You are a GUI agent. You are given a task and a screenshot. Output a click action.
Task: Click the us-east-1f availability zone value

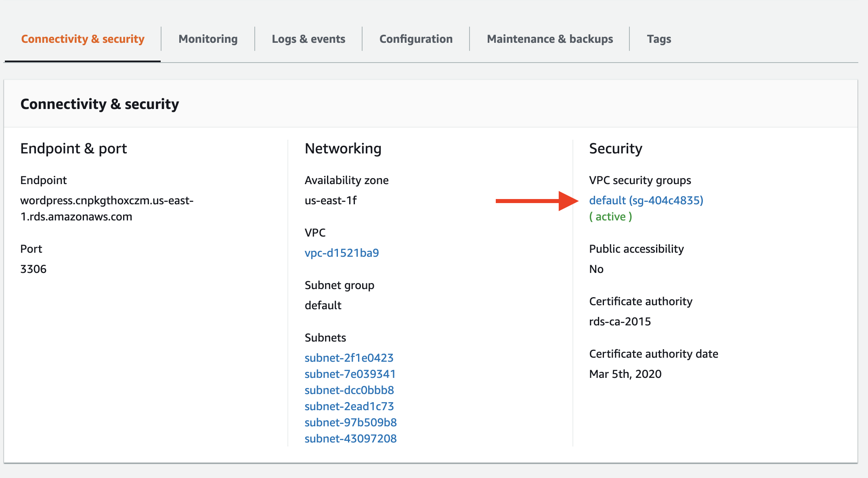(331, 200)
